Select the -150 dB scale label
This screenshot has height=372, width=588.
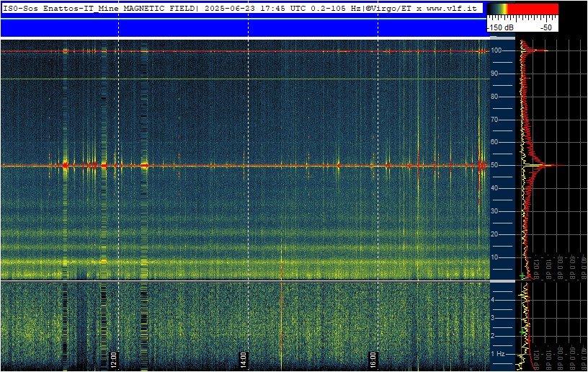click(x=500, y=27)
